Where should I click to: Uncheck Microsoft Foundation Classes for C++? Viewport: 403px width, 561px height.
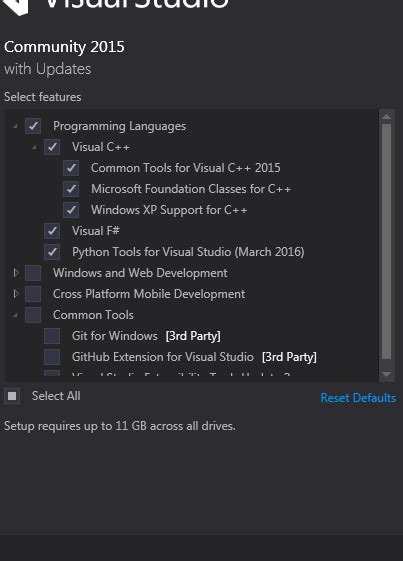[71, 189]
